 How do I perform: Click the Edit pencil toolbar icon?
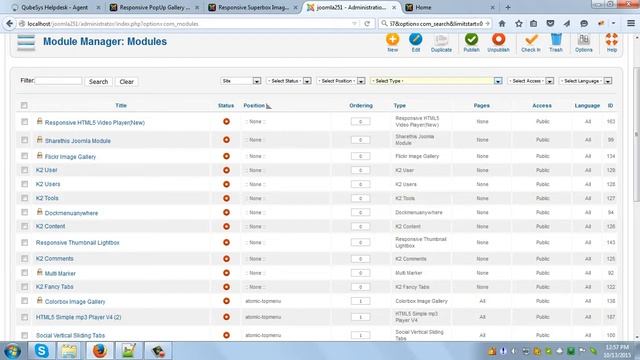(x=416, y=42)
